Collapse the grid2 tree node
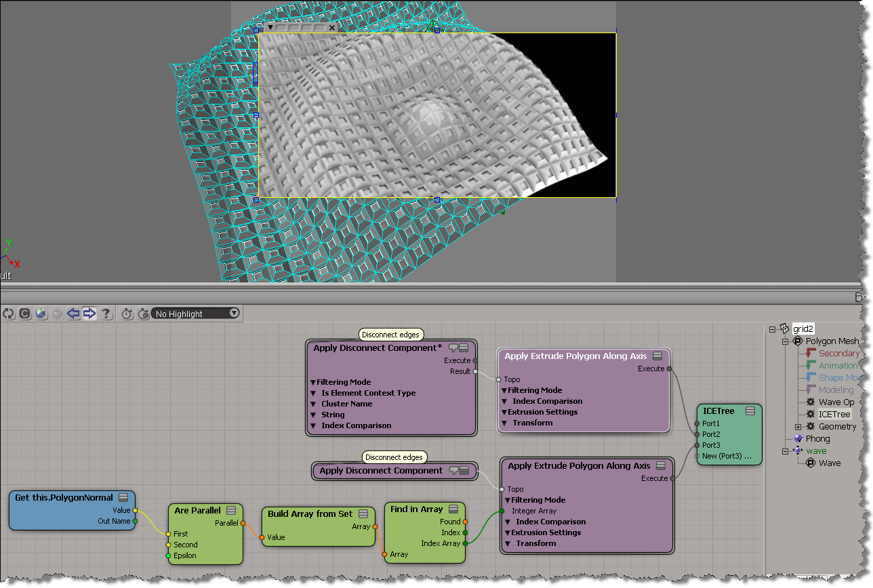The width and height of the screenshot is (873, 588). 773,329
